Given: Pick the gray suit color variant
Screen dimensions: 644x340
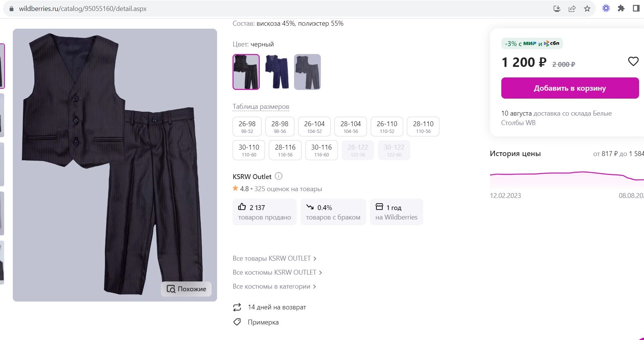Looking at the screenshot, I should click(x=307, y=72).
